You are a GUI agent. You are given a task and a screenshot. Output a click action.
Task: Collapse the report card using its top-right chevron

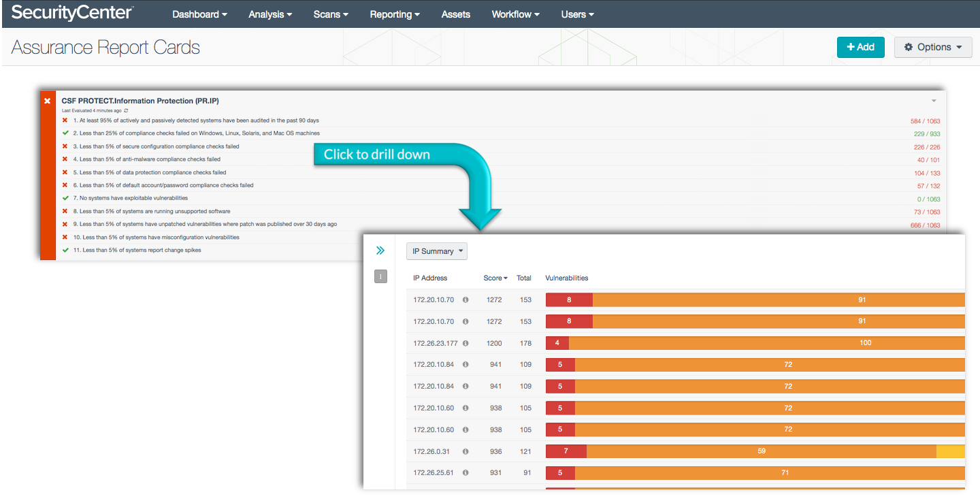pyautogui.click(x=933, y=99)
